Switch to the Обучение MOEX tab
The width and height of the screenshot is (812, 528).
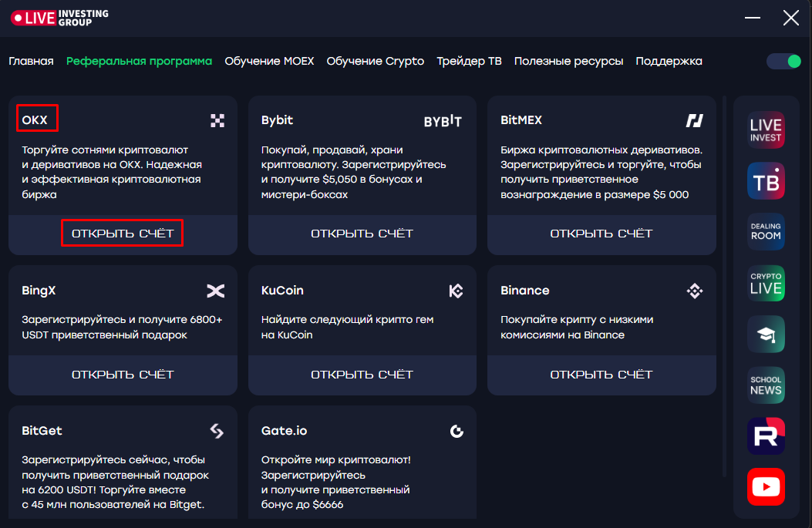click(269, 61)
